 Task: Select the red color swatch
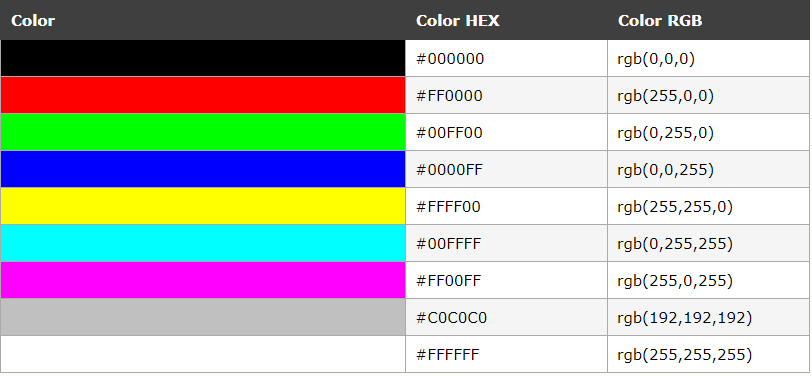click(x=203, y=95)
